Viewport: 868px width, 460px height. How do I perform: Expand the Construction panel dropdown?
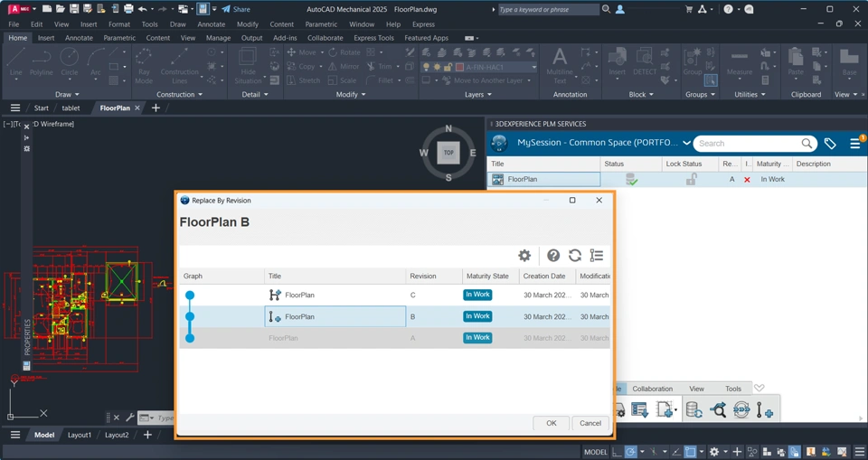(179, 95)
